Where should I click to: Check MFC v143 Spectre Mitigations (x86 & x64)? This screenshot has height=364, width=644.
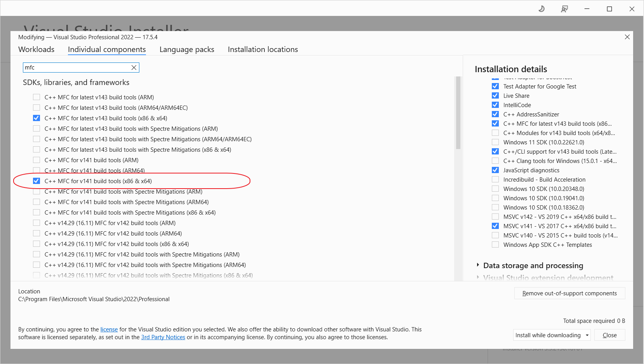[x=36, y=149]
